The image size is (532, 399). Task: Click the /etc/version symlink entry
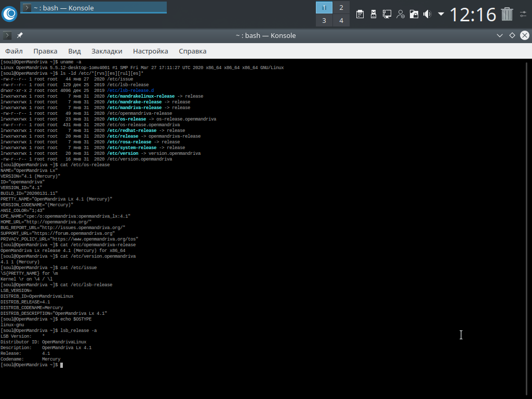pyautogui.click(x=123, y=153)
